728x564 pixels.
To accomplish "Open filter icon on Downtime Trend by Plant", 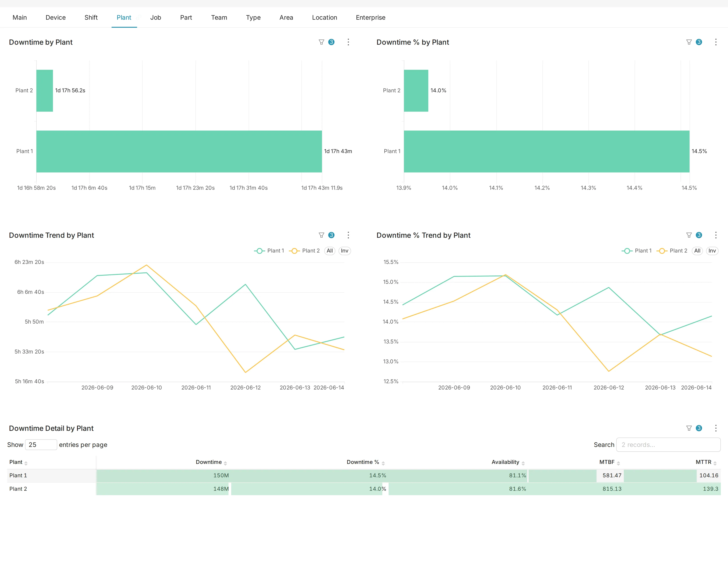I will (321, 235).
